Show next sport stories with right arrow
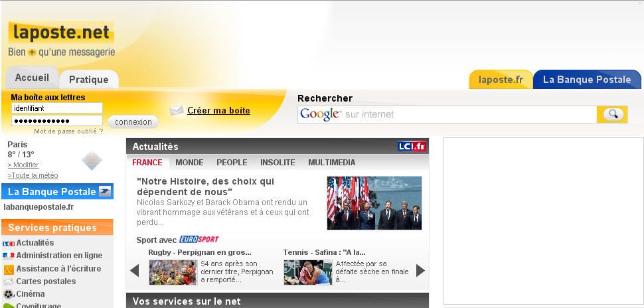The image size is (644, 308). coord(420,271)
